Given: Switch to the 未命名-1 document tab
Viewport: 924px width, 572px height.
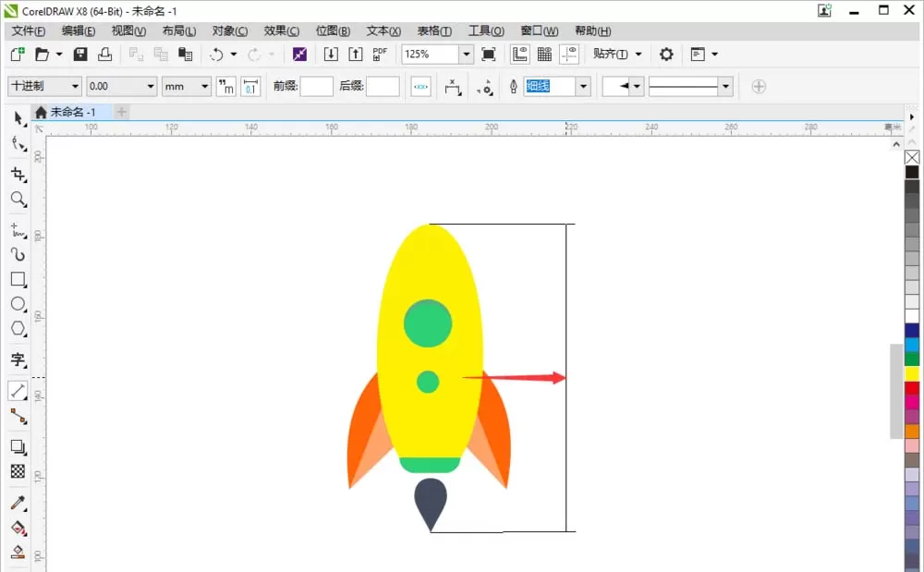Looking at the screenshot, I should point(71,112).
